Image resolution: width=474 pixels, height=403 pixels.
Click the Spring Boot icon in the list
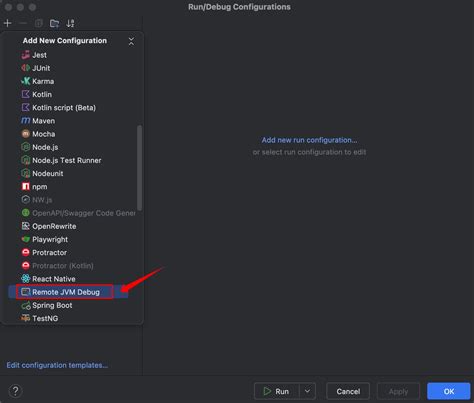[26, 305]
